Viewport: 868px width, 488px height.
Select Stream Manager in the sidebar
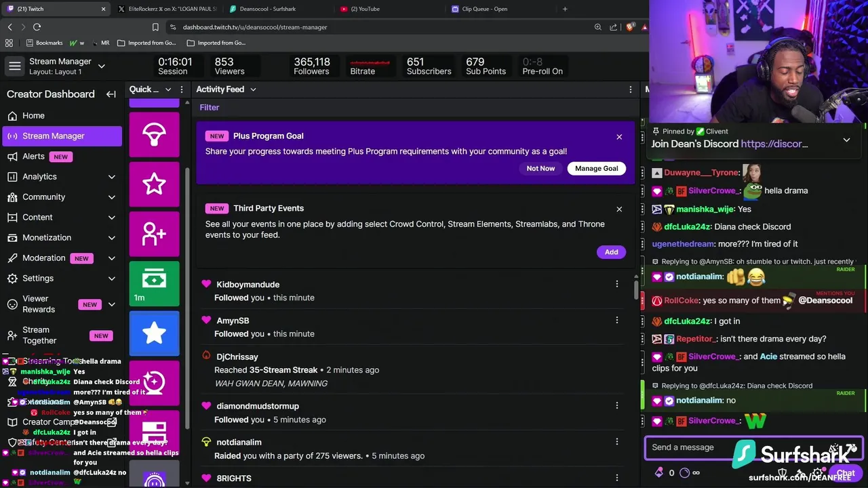tap(62, 136)
